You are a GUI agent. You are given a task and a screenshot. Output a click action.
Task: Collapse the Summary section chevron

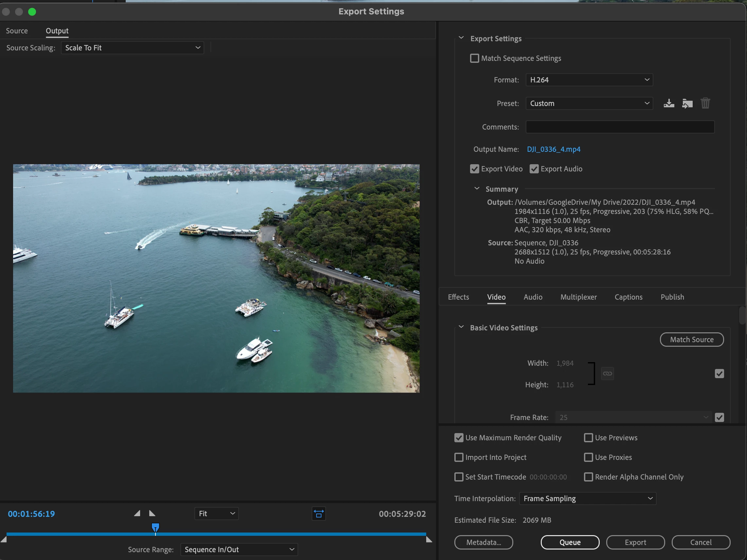coord(477,189)
